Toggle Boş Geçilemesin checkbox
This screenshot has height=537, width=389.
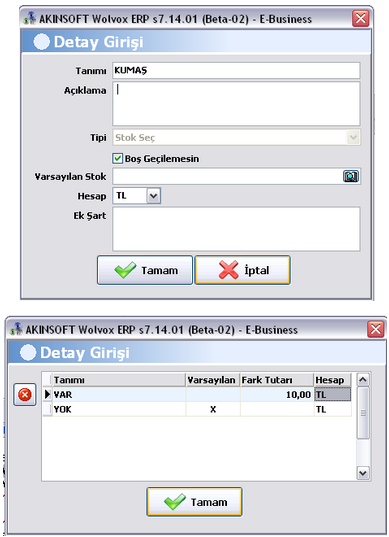[x=117, y=158]
